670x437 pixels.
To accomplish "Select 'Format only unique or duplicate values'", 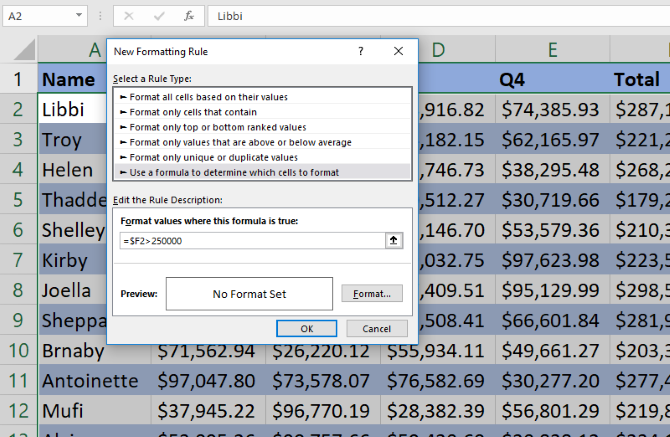I will tap(262, 157).
